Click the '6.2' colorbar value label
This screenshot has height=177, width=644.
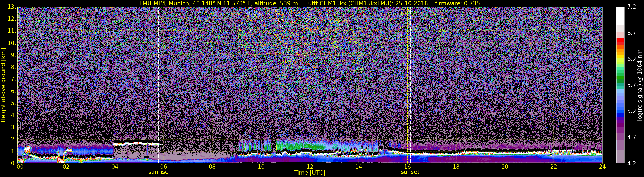(632, 59)
